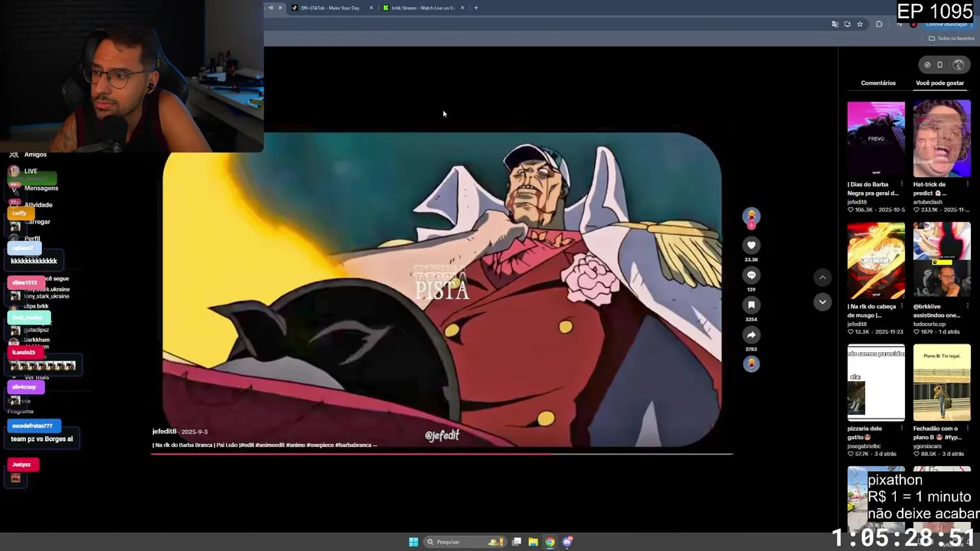Open Todos os favoritos bookmarks folder
The width and height of the screenshot is (980, 551).
tap(952, 38)
